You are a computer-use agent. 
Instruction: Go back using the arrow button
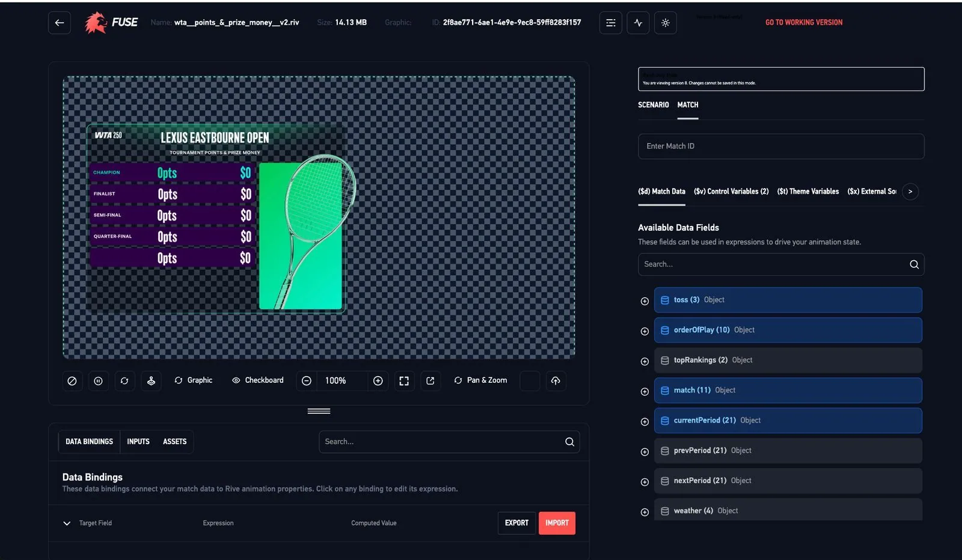pyautogui.click(x=60, y=23)
